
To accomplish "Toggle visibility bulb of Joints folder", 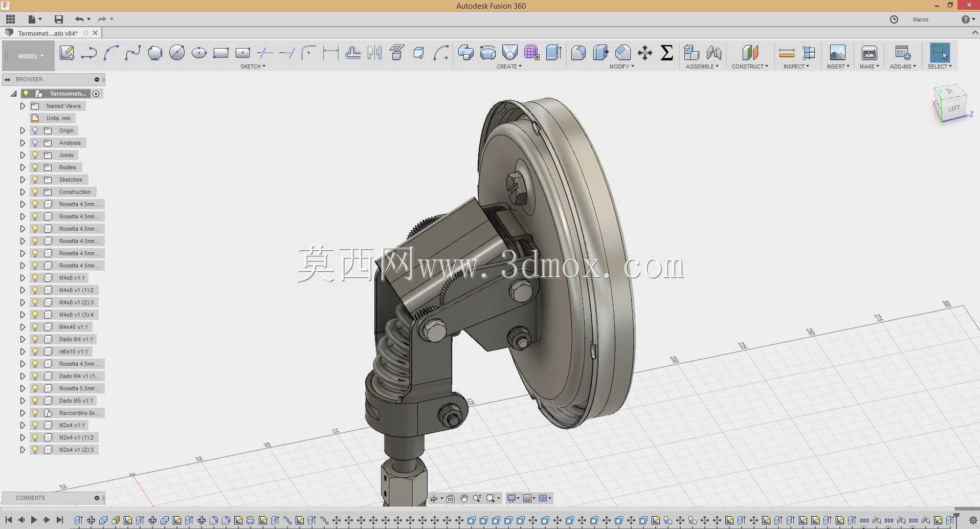I will [x=35, y=155].
